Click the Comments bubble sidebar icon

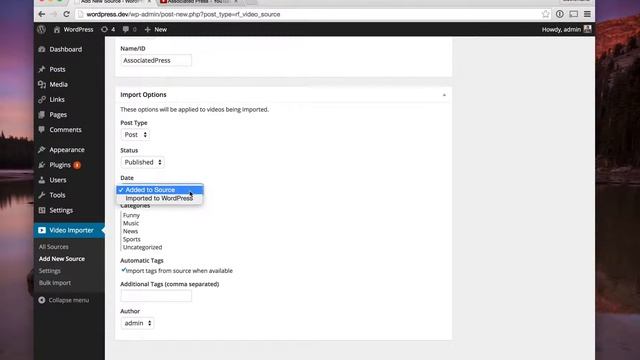point(42,130)
